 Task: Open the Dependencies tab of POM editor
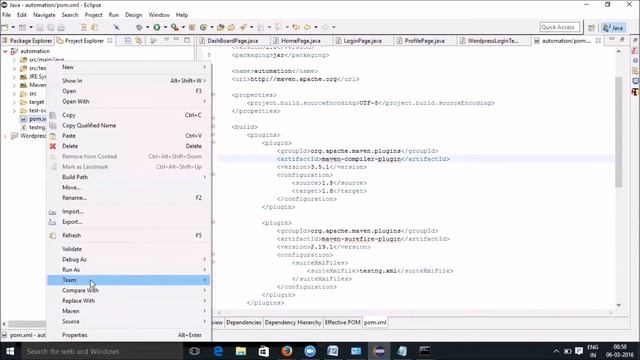pyautogui.click(x=243, y=322)
